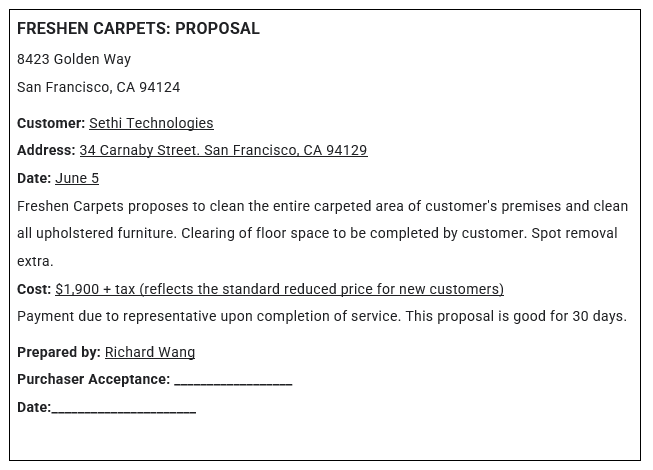Click the San Francisco, CA 94124 line
Screen dimensions: 653x470
99,87
